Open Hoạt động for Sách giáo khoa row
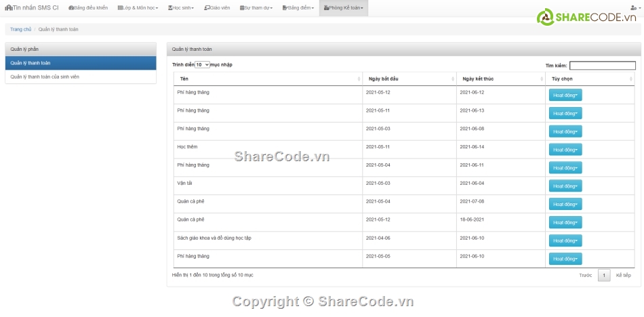Image resolution: width=644 pixels, height=317 pixels. click(x=565, y=240)
